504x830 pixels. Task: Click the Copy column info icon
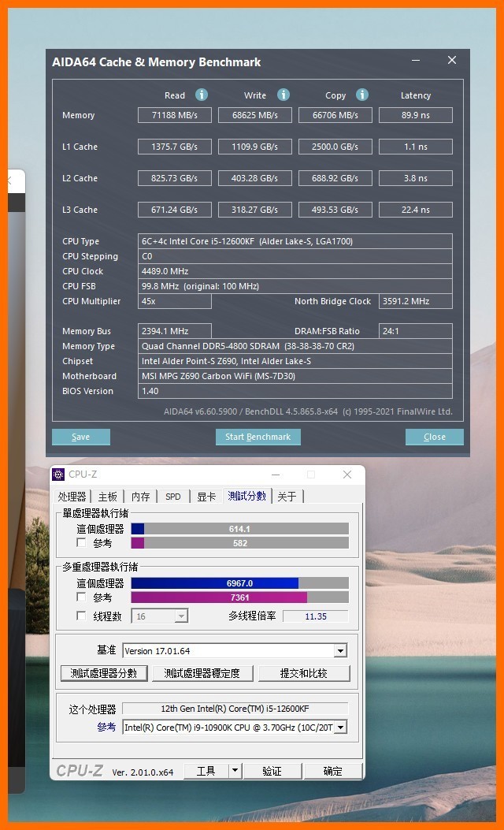point(361,95)
